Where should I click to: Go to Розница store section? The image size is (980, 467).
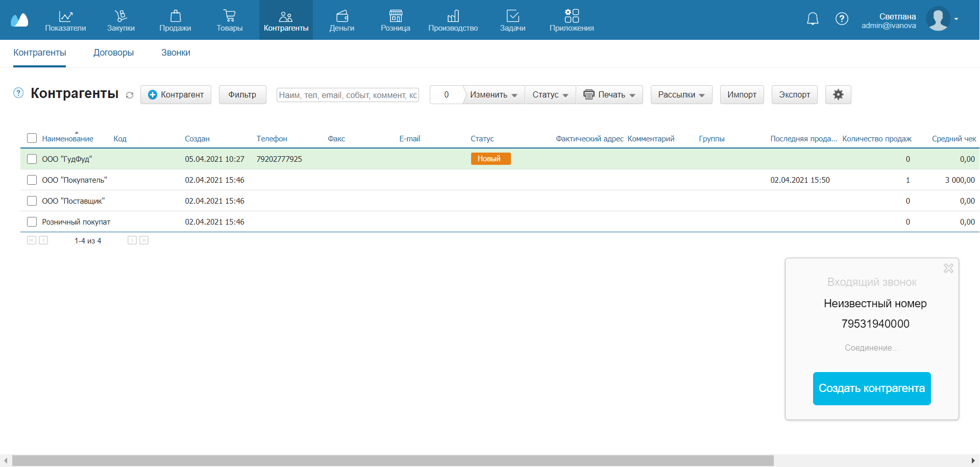point(395,20)
